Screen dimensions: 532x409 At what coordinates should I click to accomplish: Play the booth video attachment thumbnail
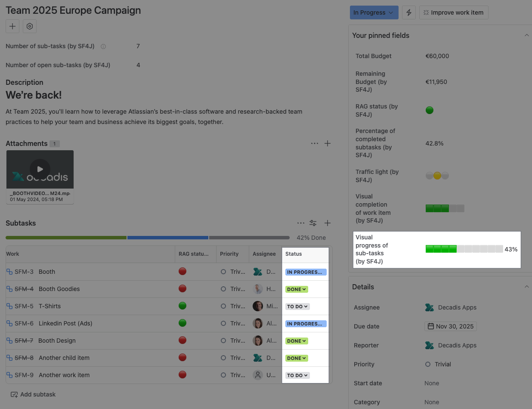point(40,169)
